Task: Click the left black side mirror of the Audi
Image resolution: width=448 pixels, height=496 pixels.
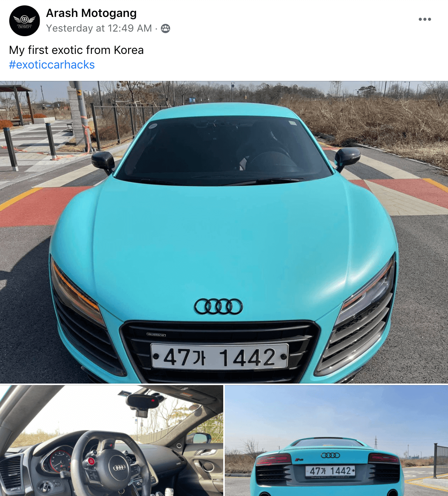Action: pyautogui.click(x=103, y=160)
